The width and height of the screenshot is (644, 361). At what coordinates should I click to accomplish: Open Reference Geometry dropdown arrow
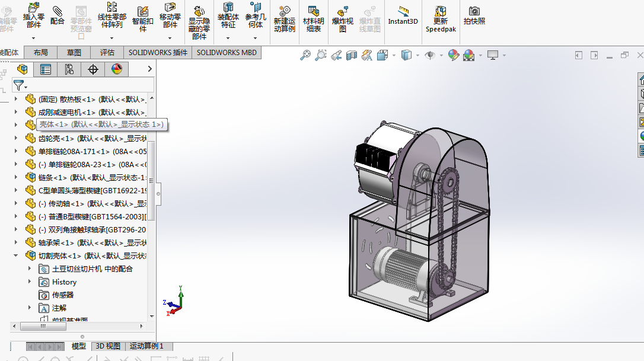pos(256,38)
